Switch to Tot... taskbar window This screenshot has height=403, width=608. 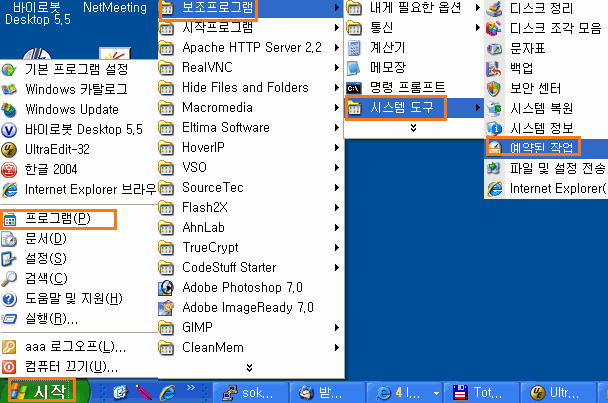(481, 393)
